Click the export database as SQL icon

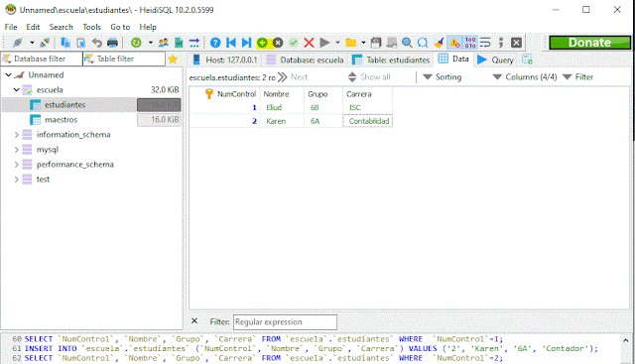point(179,43)
